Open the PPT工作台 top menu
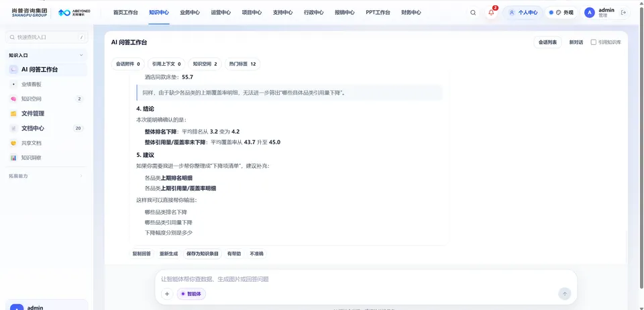Viewport: 644px width, 310px height. (378, 13)
